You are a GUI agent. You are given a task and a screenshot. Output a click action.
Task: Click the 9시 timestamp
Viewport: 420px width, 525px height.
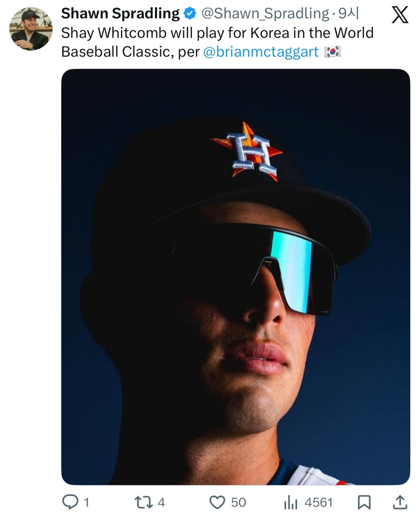tap(349, 14)
